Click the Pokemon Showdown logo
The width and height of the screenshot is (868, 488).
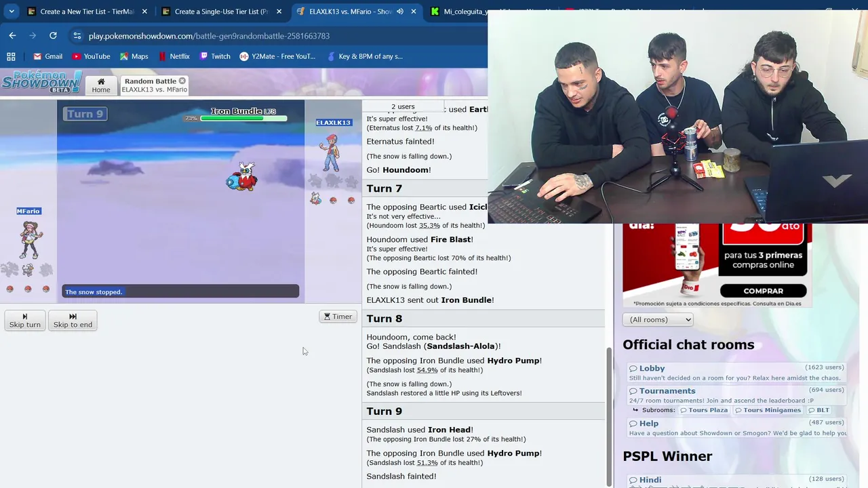[42, 81]
